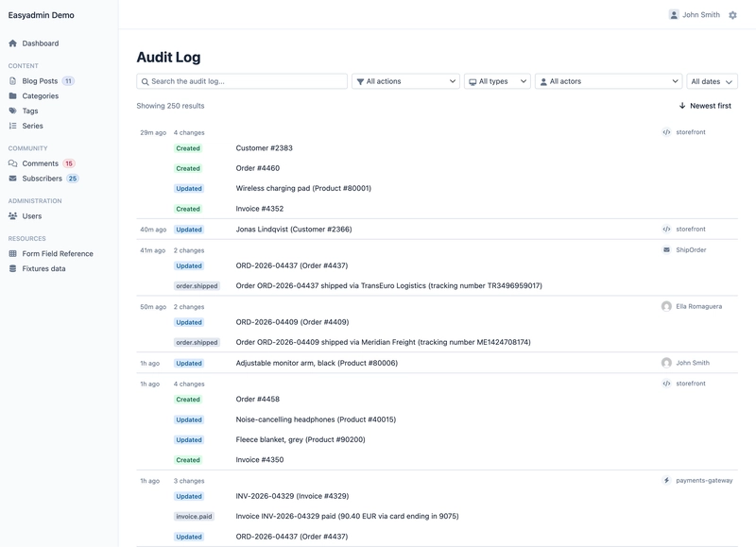Screen dimensions: 756x547
Task: Open Invoice #4352 entry
Action: 260,209
